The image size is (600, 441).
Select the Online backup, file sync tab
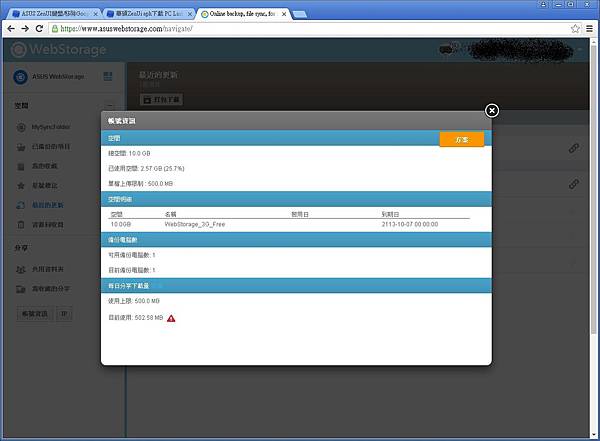click(243, 14)
